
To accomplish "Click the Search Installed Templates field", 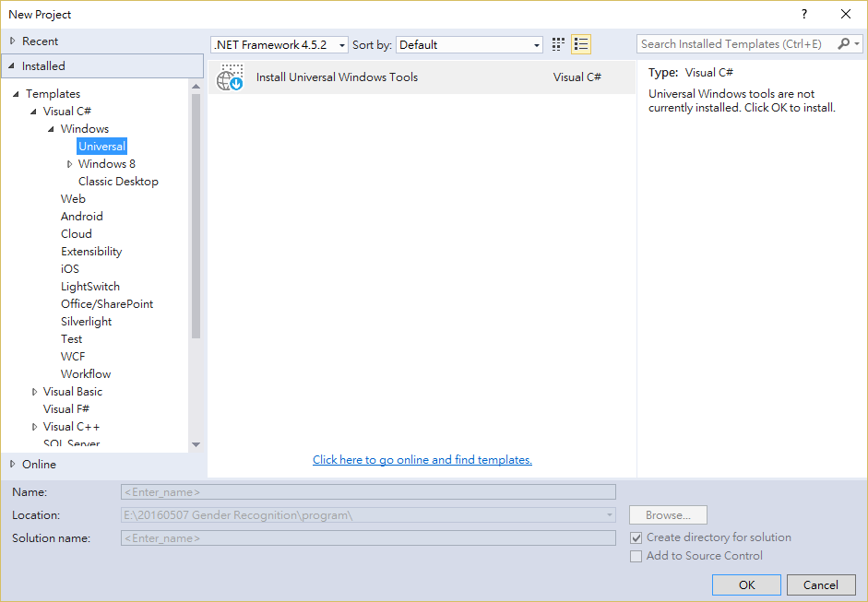I will tap(737, 43).
